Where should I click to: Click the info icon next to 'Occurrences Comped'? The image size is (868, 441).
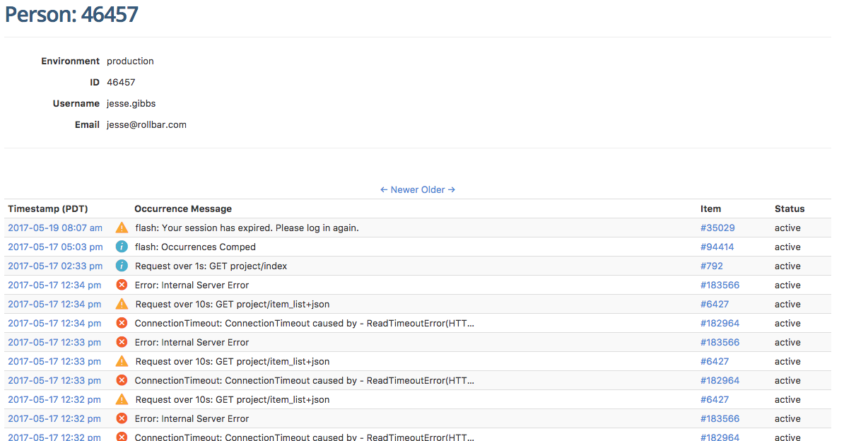[121, 247]
